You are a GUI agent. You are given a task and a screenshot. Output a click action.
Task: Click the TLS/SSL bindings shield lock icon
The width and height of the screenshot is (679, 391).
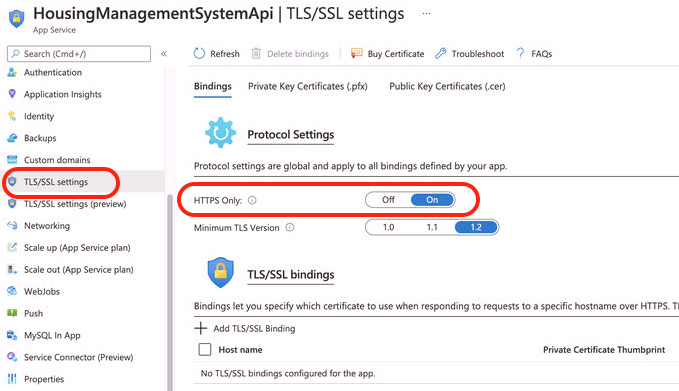220,272
